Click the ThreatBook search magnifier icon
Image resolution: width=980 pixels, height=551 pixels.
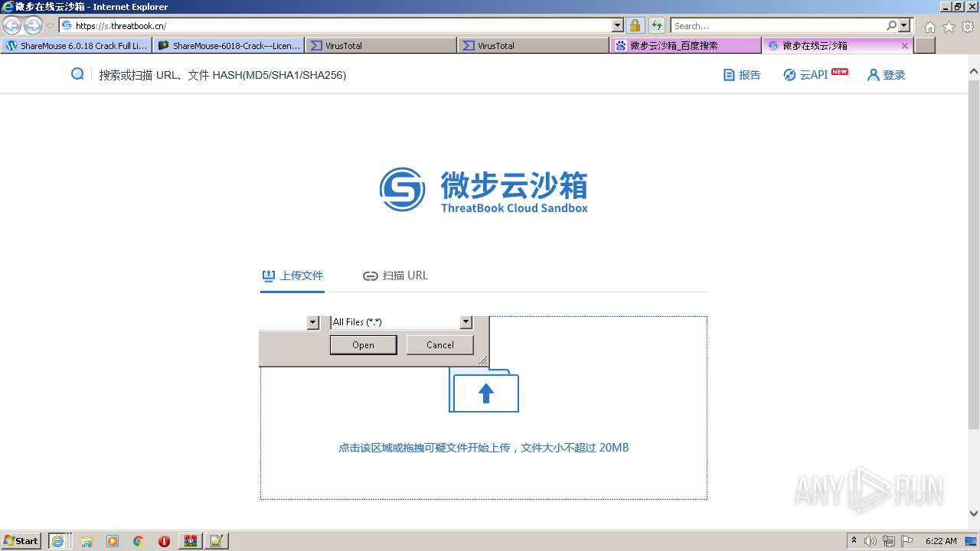pos(77,74)
